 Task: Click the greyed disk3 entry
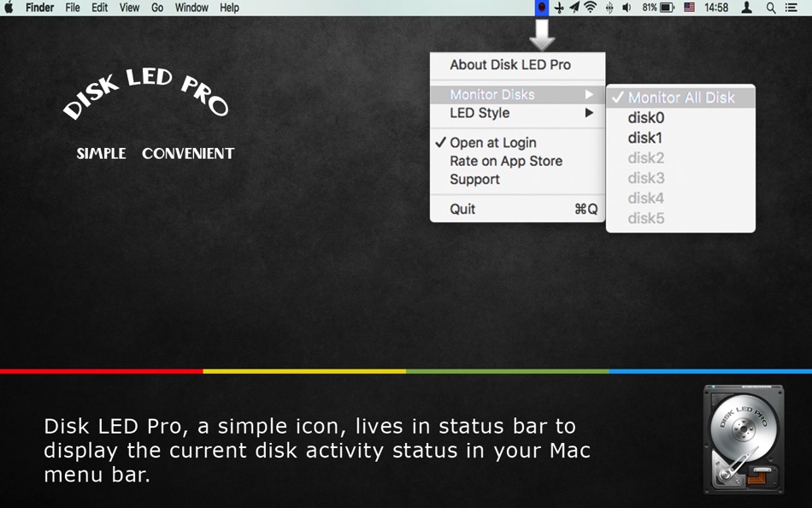pos(680,178)
